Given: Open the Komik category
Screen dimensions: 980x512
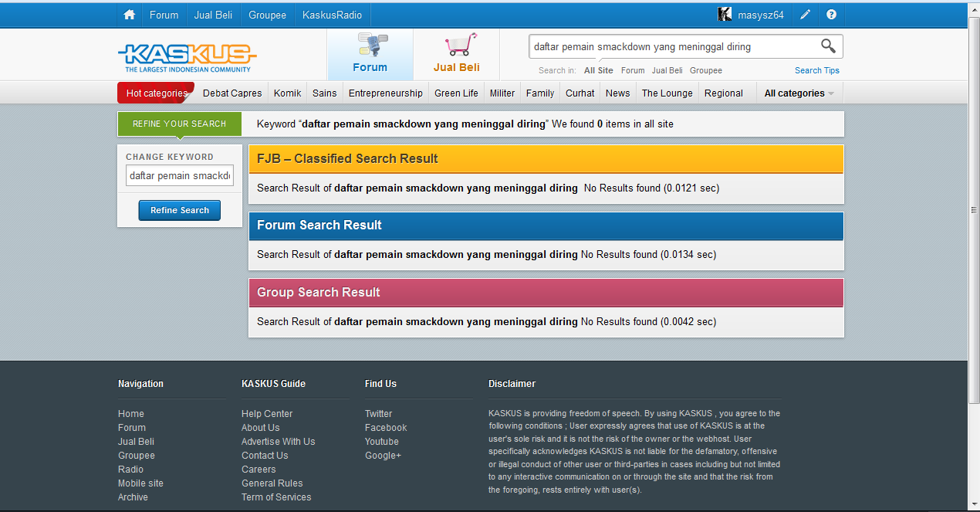Looking at the screenshot, I should pyautogui.click(x=288, y=93).
